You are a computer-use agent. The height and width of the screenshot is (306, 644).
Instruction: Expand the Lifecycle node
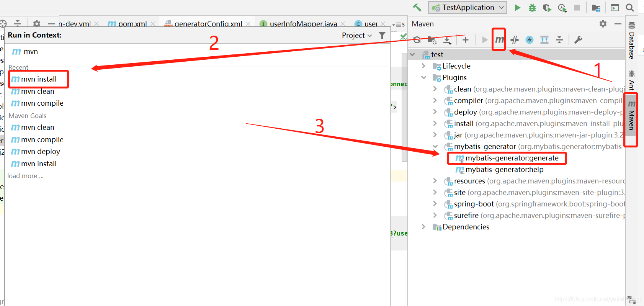coord(423,66)
